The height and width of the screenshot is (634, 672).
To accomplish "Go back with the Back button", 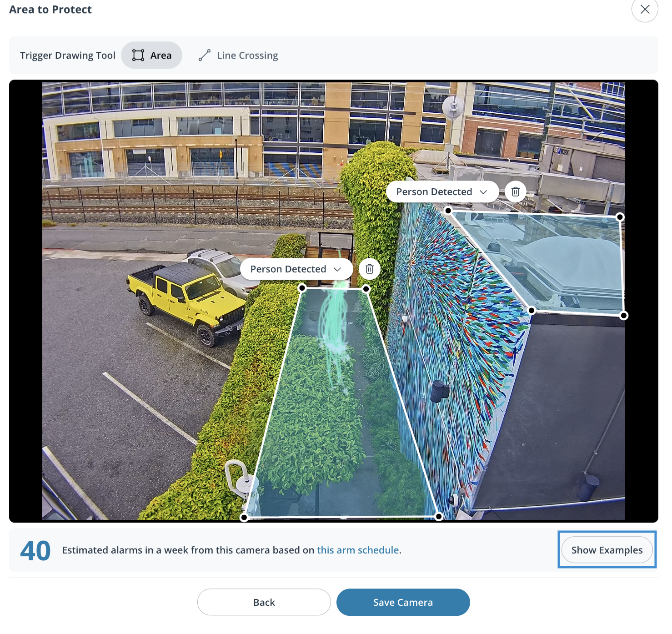I will click(264, 602).
